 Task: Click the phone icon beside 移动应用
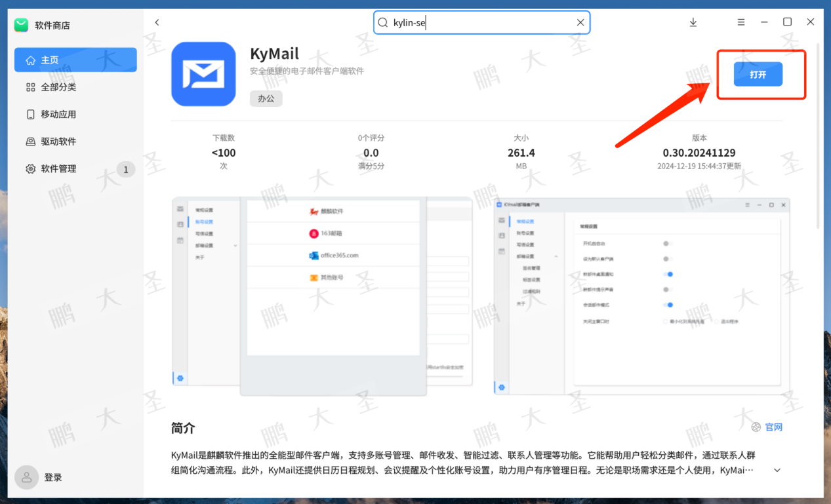tap(30, 115)
